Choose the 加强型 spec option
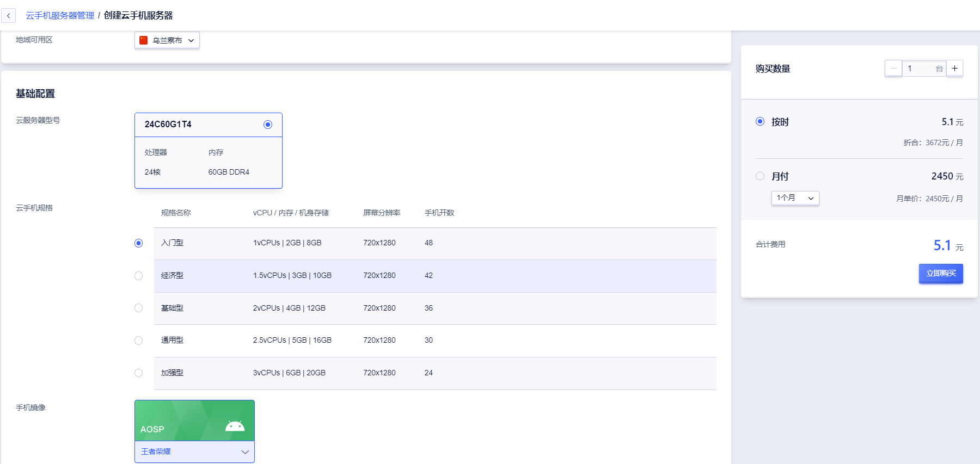The width and height of the screenshot is (980, 464). coord(139,373)
